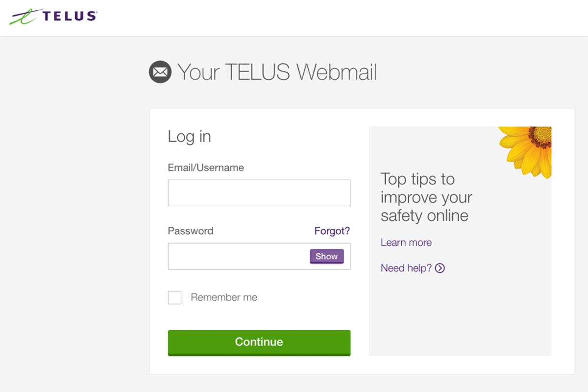Click the circled arrow beside Need help?
Image resolution: width=588 pixels, height=392 pixels.
(440, 268)
